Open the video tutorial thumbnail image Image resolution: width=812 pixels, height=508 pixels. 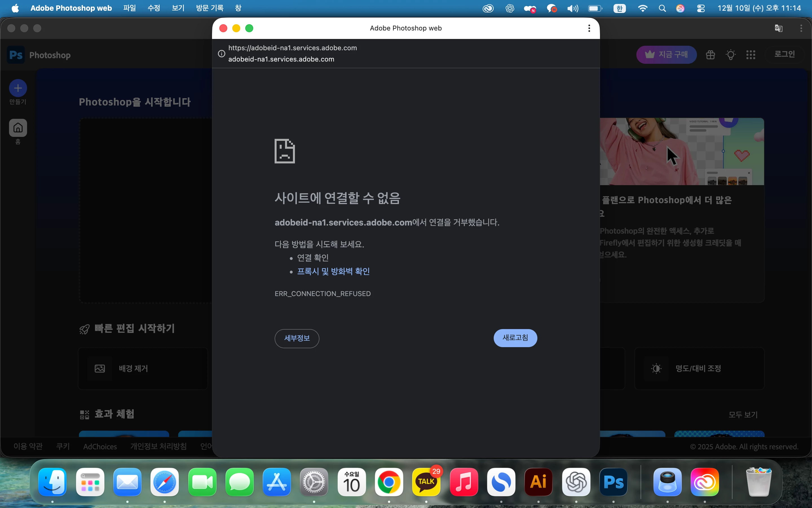coord(682,152)
